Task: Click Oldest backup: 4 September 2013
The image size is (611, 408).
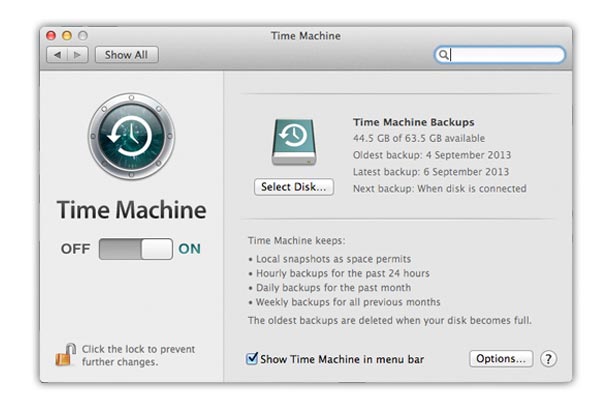Action: tap(432, 155)
